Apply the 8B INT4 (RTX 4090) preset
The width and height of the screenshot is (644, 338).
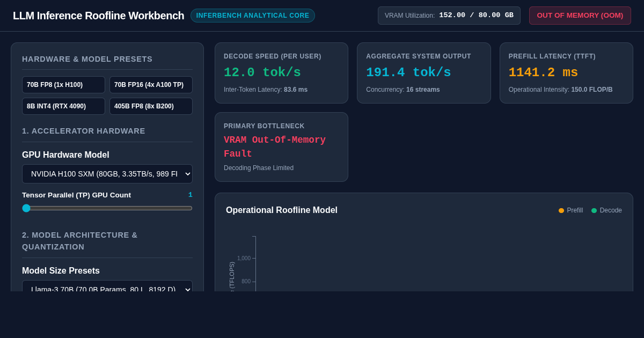[x=63, y=106]
